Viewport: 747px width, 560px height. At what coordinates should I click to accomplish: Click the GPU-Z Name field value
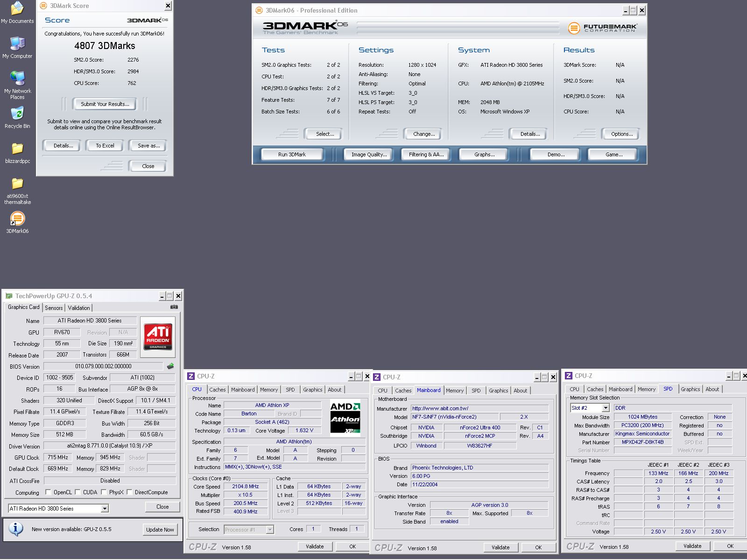[x=90, y=321]
